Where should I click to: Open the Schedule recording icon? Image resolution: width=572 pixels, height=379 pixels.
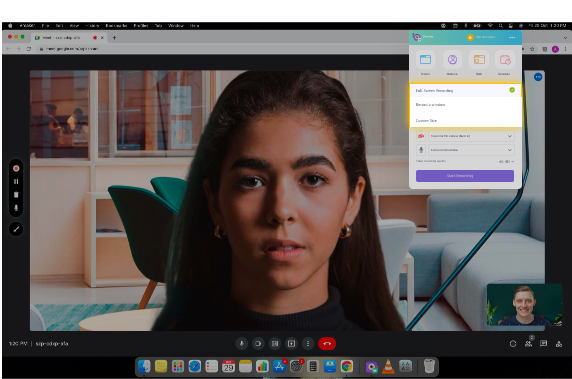coord(505,59)
